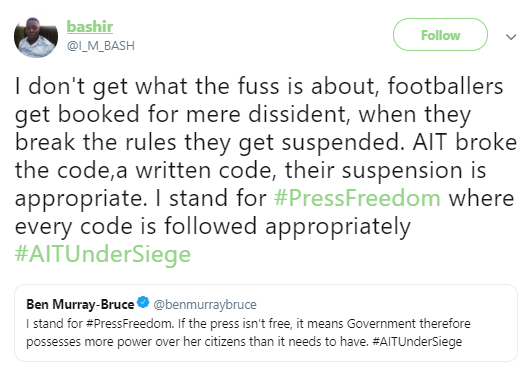This screenshot has width=528, height=367.
Task: Click #AITUnderSiege inside the quoted tweet
Action: (x=417, y=342)
